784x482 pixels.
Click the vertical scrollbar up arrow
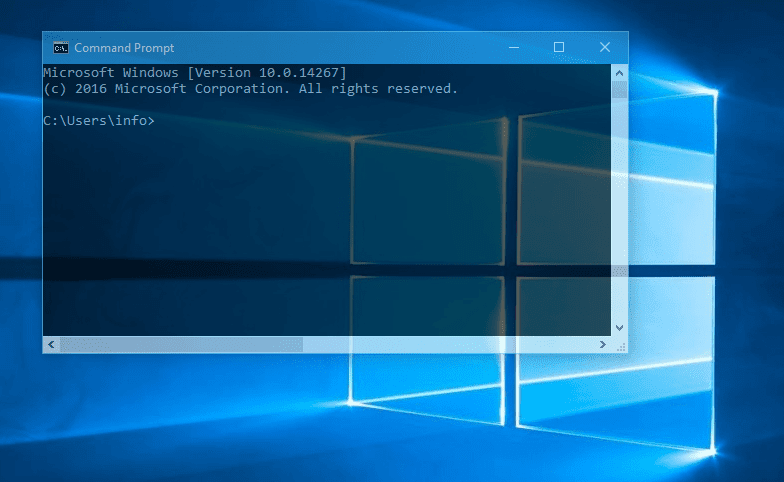click(620, 73)
